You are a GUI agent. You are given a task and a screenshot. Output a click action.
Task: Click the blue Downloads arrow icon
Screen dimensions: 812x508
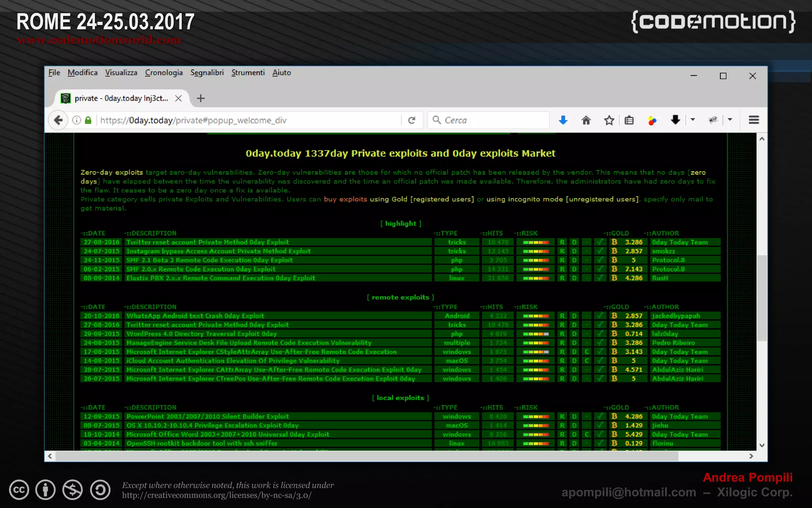pyautogui.click(x=563, y=120)
